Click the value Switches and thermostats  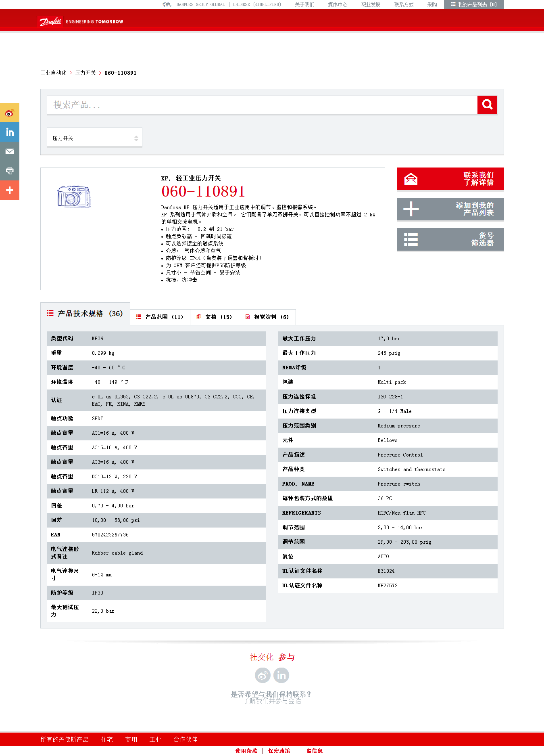[411, 469]
